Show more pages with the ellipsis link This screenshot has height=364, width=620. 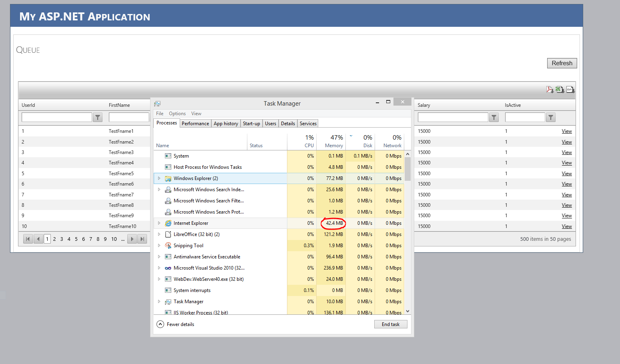(123, 239)
